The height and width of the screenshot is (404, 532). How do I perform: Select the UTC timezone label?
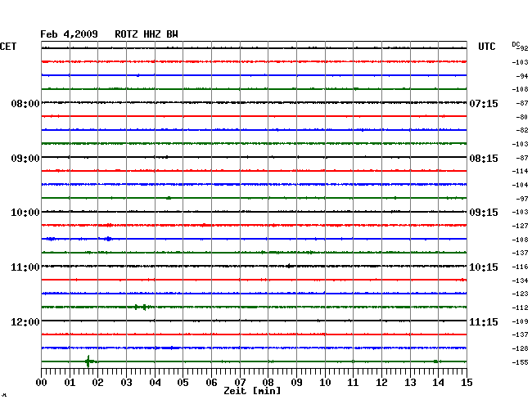[486, 47]
